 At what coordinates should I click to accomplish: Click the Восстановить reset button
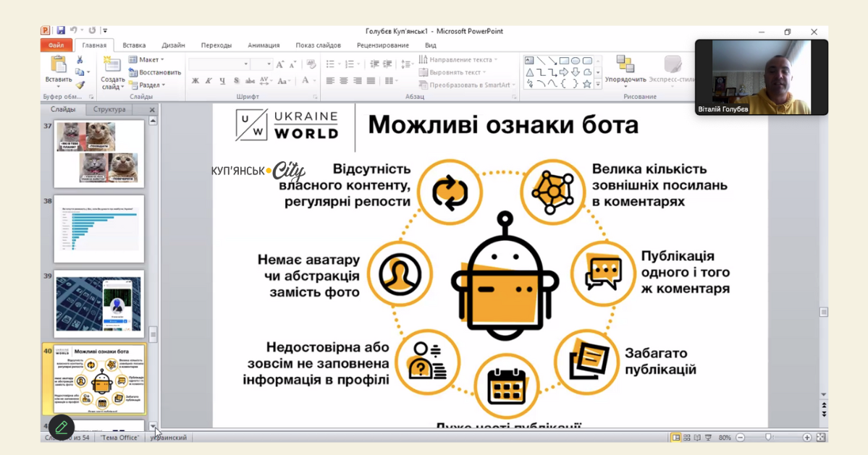click(x=155, y=72)
